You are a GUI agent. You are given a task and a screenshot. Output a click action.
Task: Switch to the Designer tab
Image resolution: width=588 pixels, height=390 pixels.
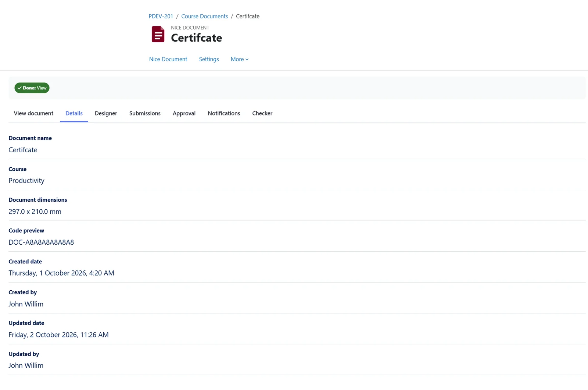point(106,113)
